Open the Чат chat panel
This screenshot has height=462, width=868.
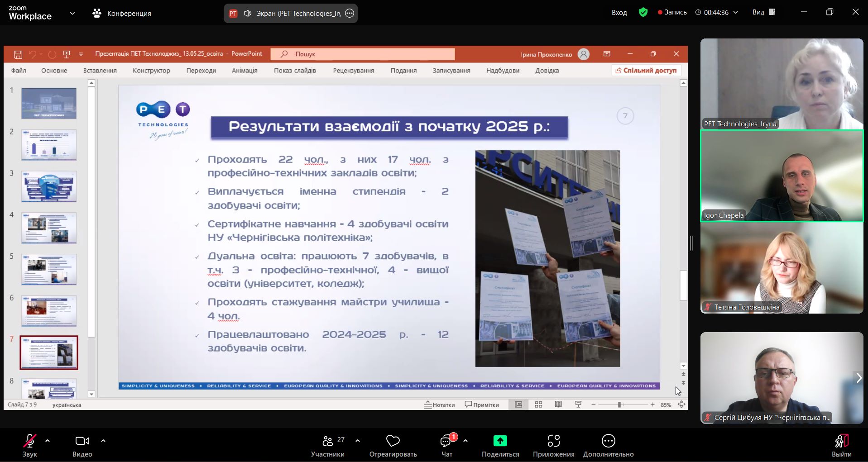[x=446, y=441]
